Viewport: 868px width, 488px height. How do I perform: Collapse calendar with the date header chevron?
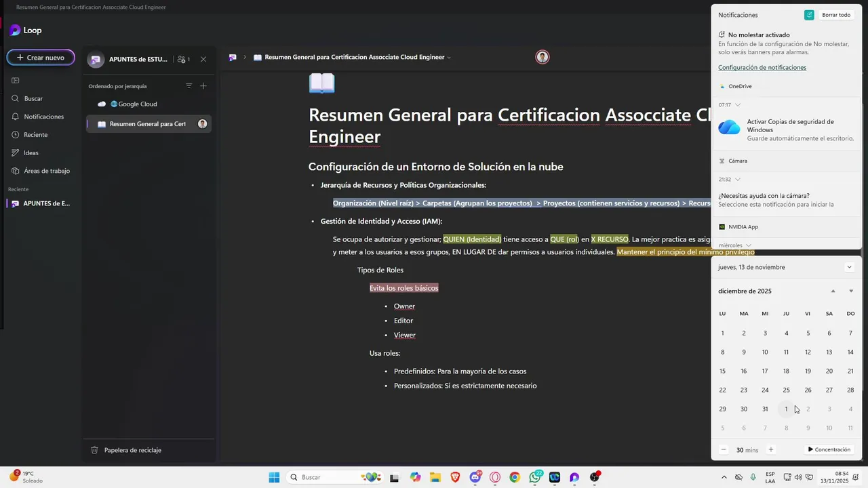click(x=849, y=267)
